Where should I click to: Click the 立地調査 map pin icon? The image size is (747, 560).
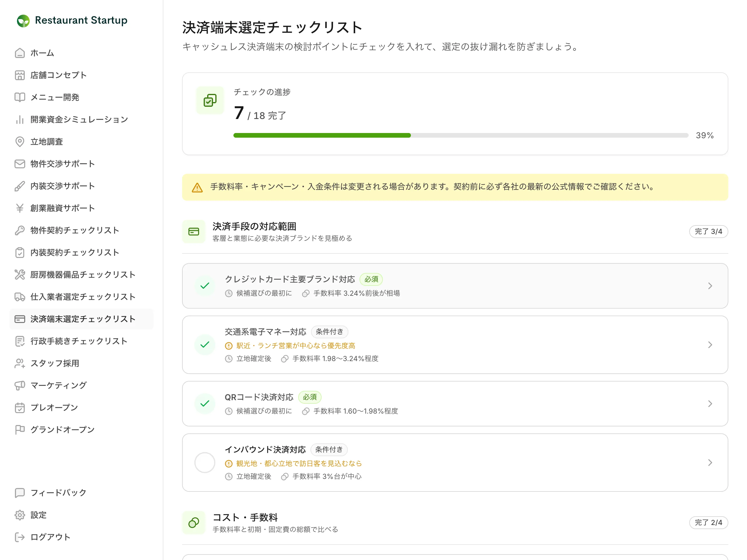20,142
